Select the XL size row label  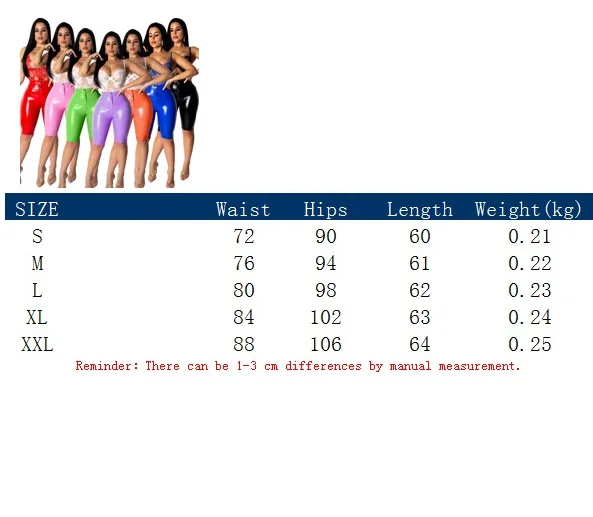pos(37,317)
